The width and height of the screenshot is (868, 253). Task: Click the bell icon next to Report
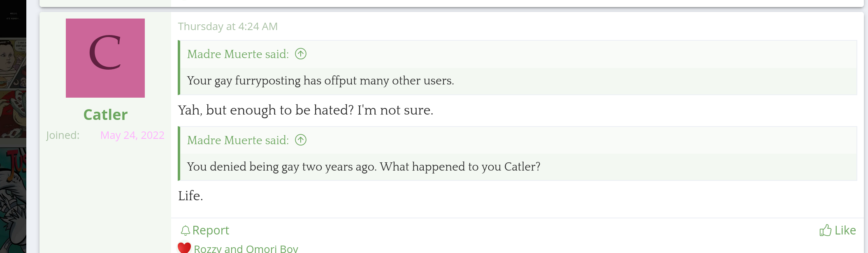point(186,230)
